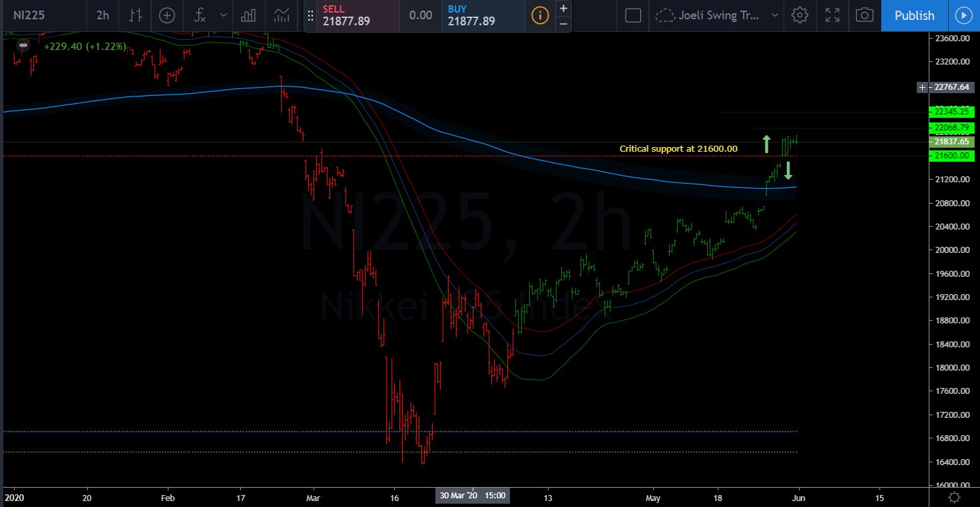Open financials bar chart icon

(248, 15)
